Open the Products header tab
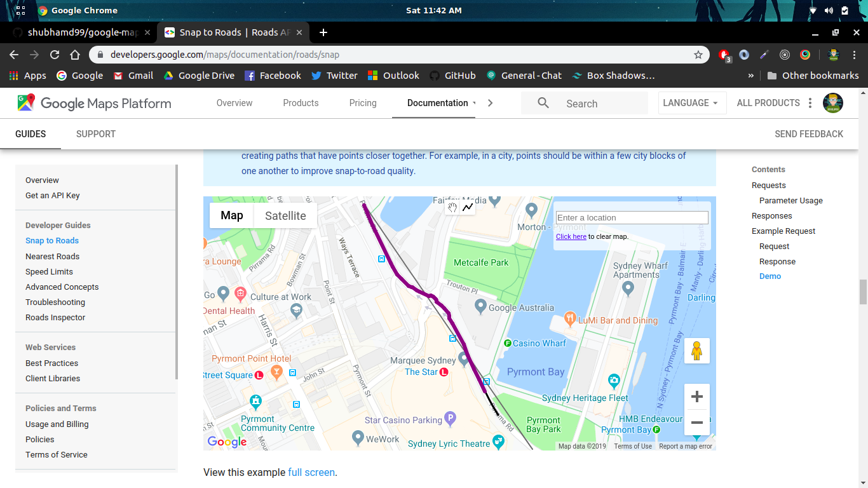Viewport: 868px width, 488px height. [x=301, y=103]
